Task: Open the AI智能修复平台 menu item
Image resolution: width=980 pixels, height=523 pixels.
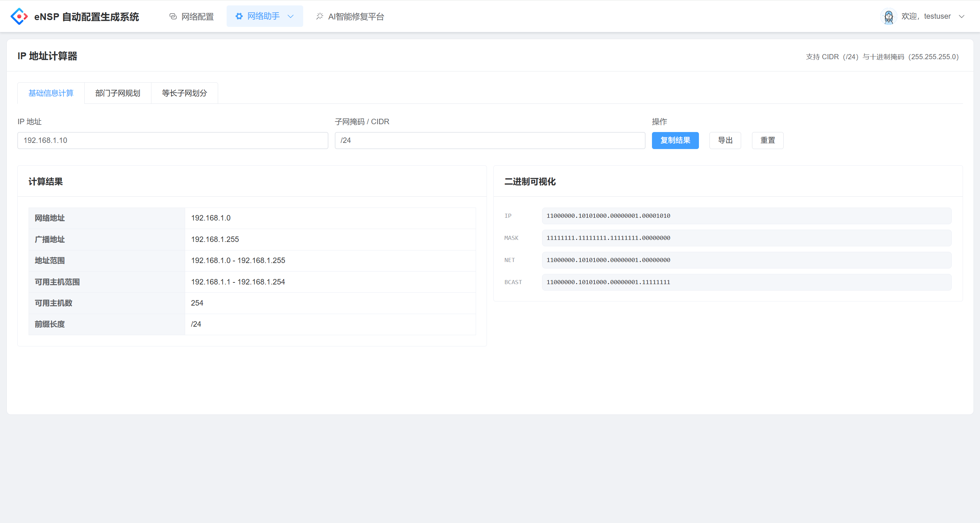Action: (356, 16)
